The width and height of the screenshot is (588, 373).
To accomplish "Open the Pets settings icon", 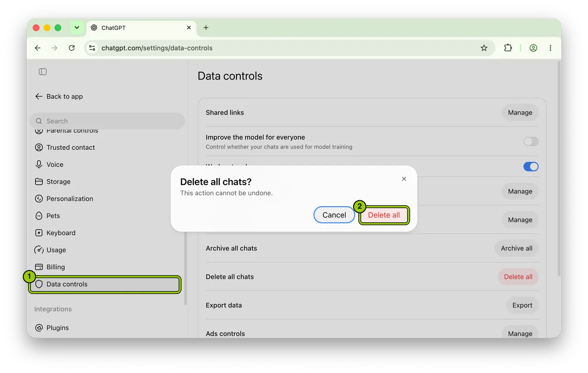I will click(39, 216).
